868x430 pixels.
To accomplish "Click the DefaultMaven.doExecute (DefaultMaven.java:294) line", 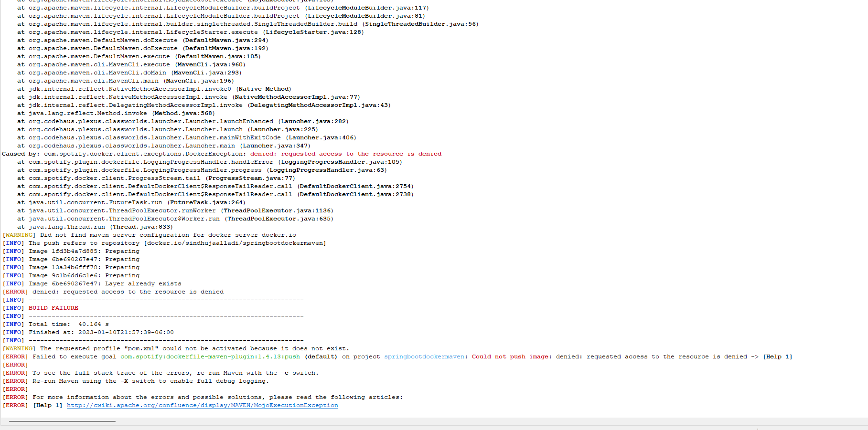I will (143, 40).
